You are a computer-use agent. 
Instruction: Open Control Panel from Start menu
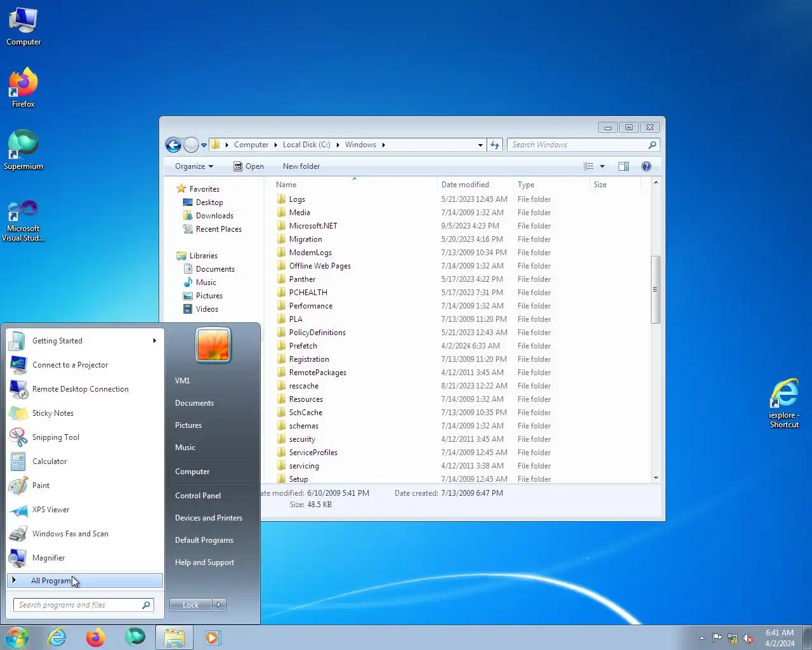point(198,496)
